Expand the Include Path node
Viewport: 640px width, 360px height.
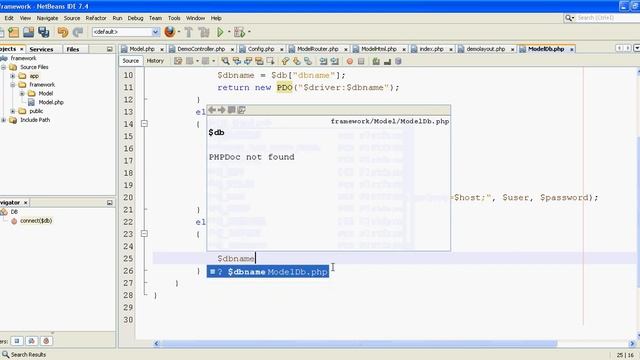point(4,120)
